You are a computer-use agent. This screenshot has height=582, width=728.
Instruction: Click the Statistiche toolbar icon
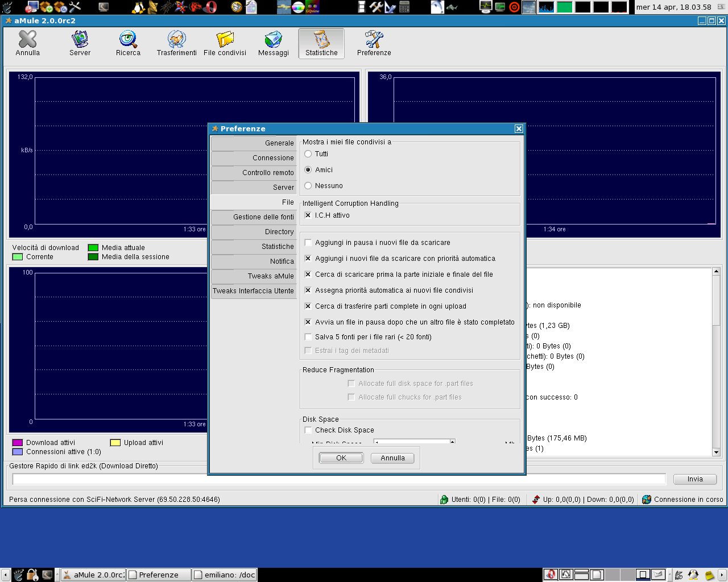(321, 40)
